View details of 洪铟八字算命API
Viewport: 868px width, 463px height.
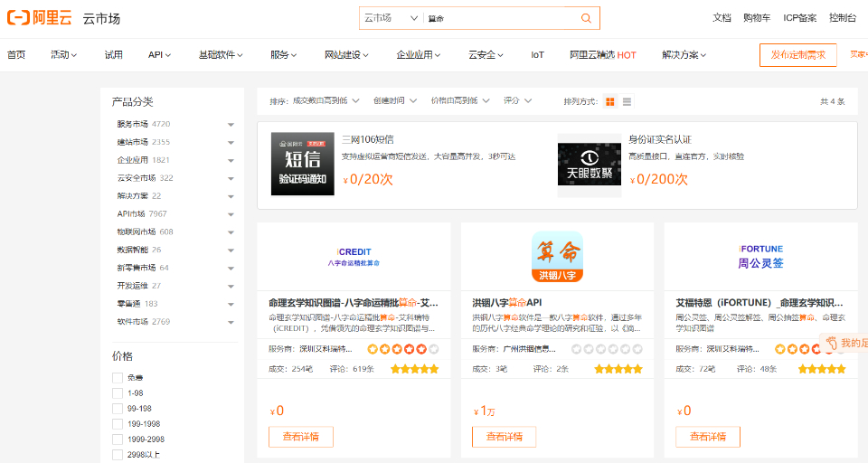pyautogui.click(x=505, y=437)
